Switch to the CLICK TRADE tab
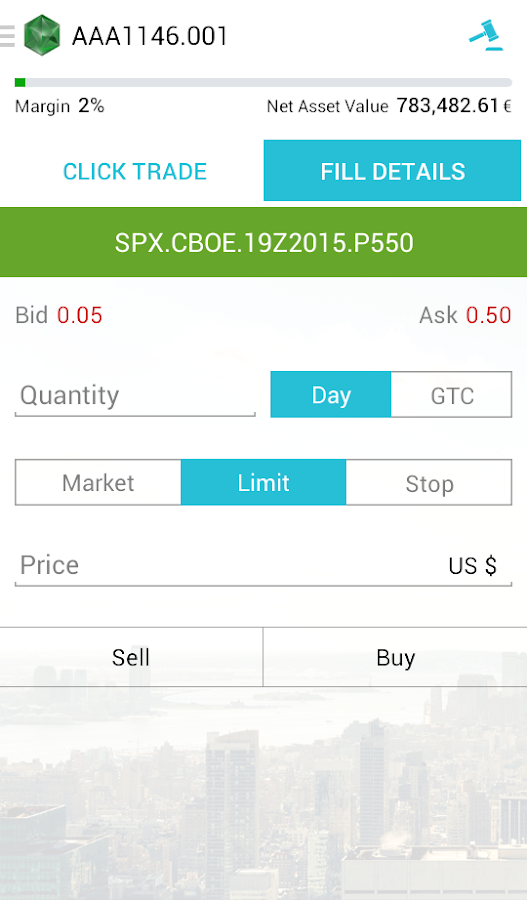Viewport: 527px width, 900px height. coord(134,171)
